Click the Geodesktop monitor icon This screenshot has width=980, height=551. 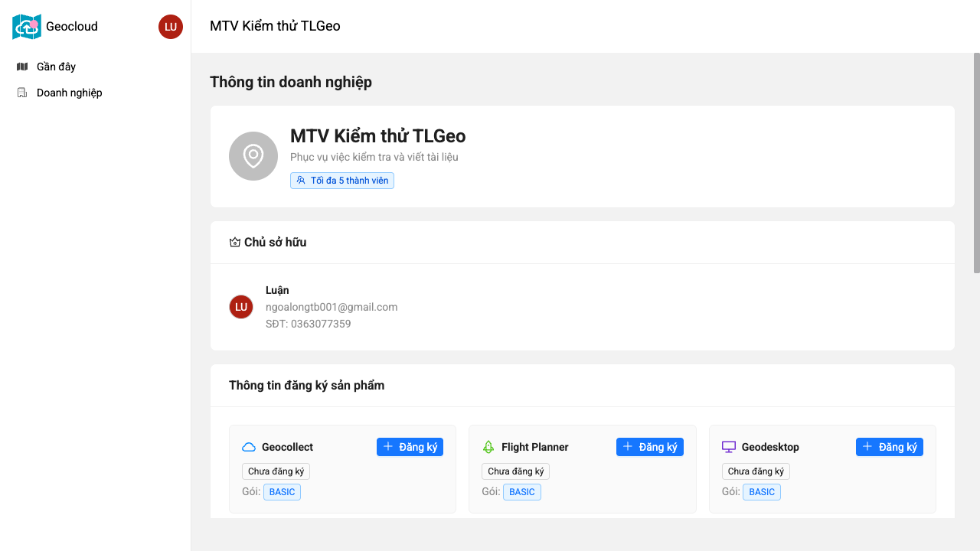pos(729,447)
